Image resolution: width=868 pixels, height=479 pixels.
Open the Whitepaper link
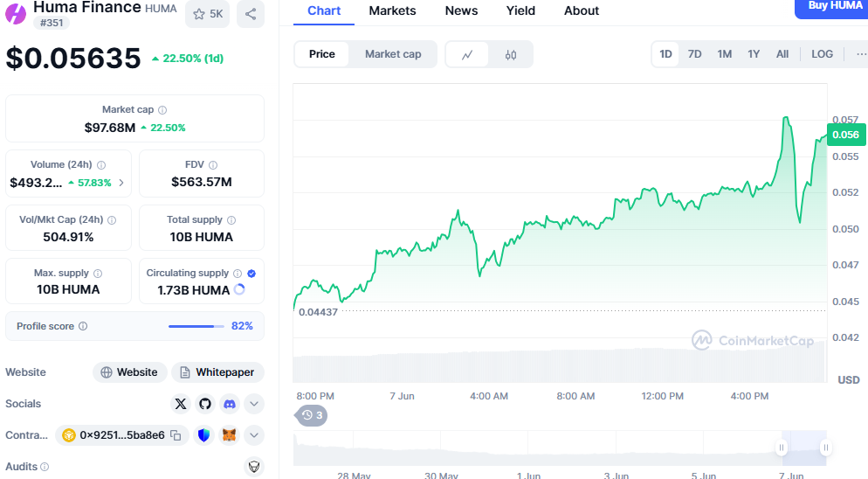(217, 372)
